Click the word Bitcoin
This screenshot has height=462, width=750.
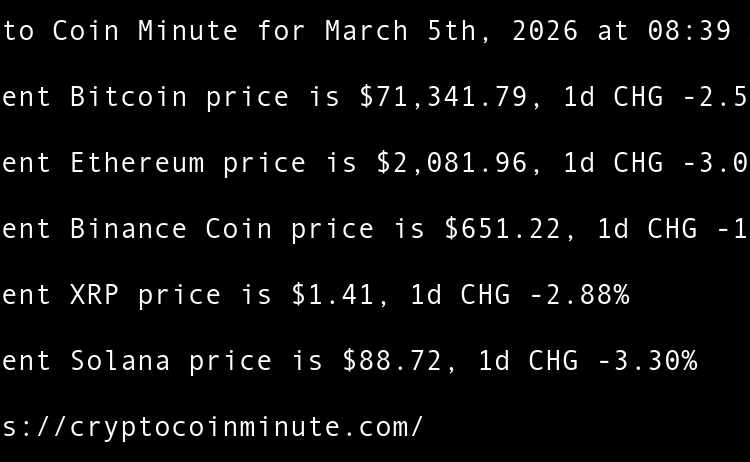click(x=129, y=97)
